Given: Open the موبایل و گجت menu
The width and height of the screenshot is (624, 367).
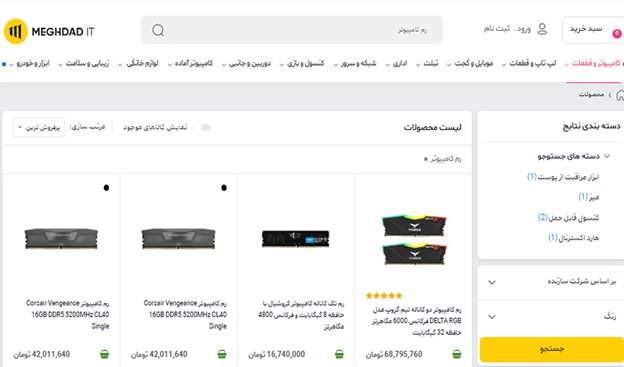Looking at the screenshot, I should [470, 63].
